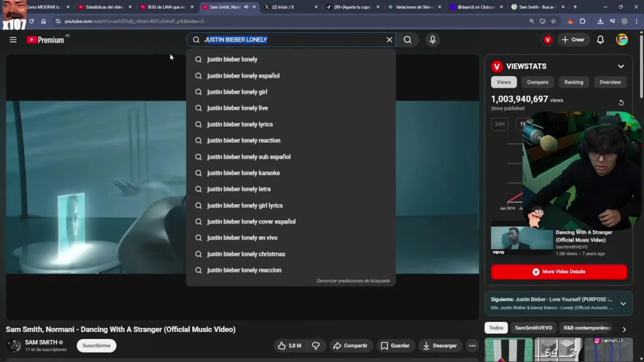Image resolution: width=644 pixels, height=362 pixels.
Task: Open ViewStats red V icon in masthead
Action: (548, 40)
